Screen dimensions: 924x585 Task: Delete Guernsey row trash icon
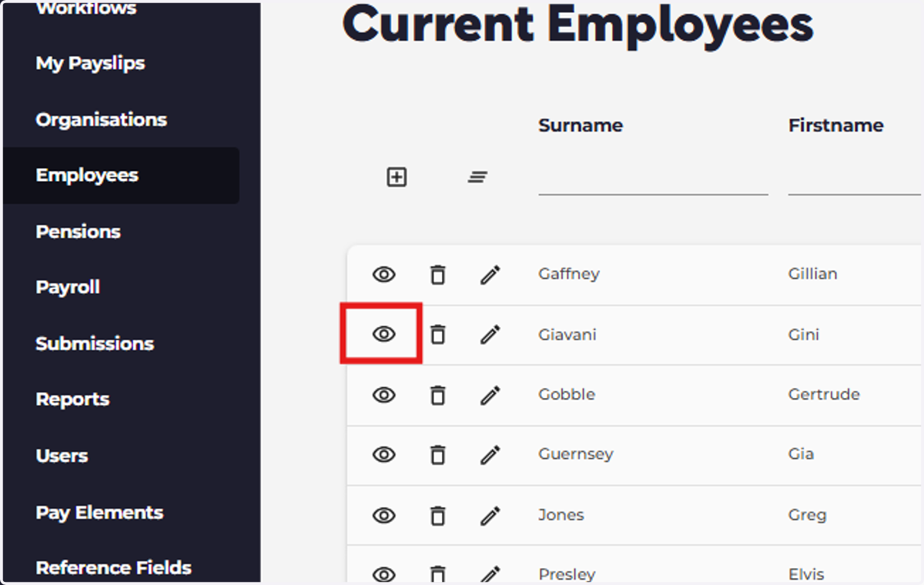[x=437, y=455]
